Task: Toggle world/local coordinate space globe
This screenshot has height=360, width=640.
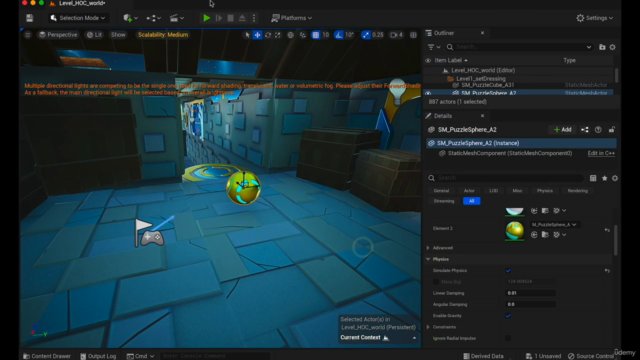Action: [x=291, y=35]
